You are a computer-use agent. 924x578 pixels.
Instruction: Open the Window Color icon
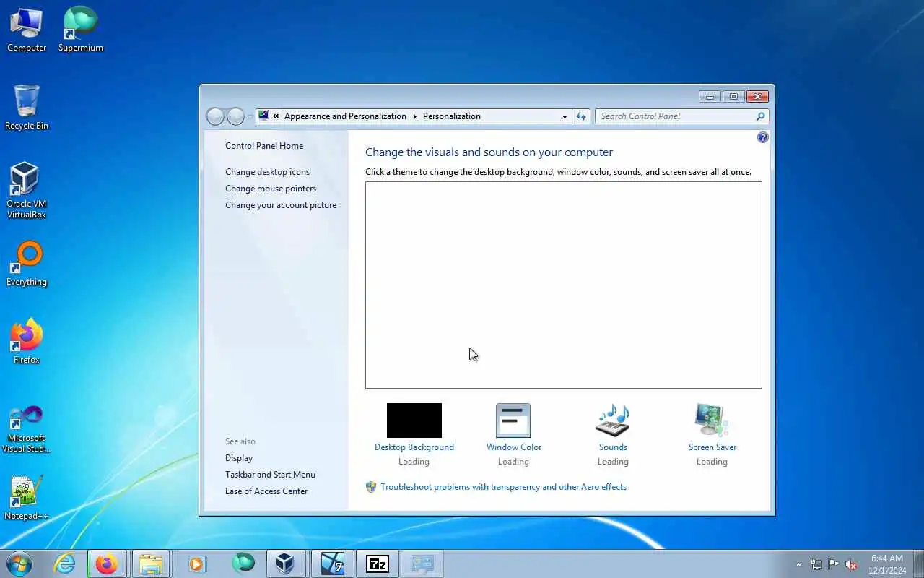[513, 420]
